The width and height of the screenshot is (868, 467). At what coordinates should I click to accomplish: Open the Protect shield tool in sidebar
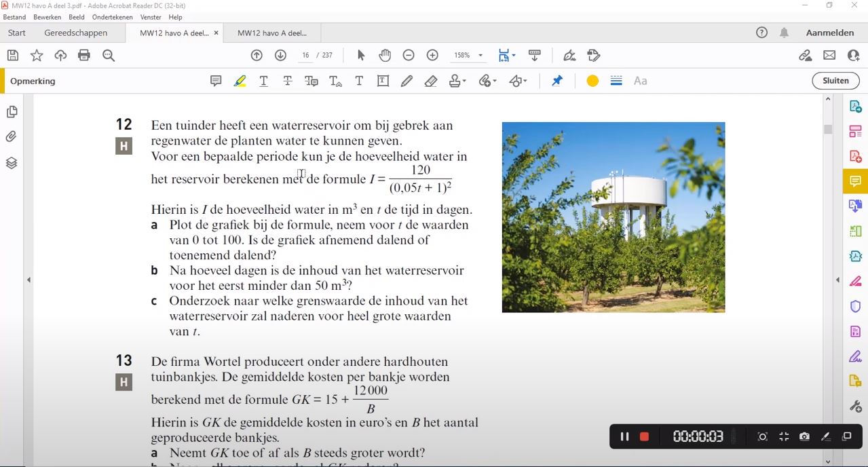[x=855, y=306]
